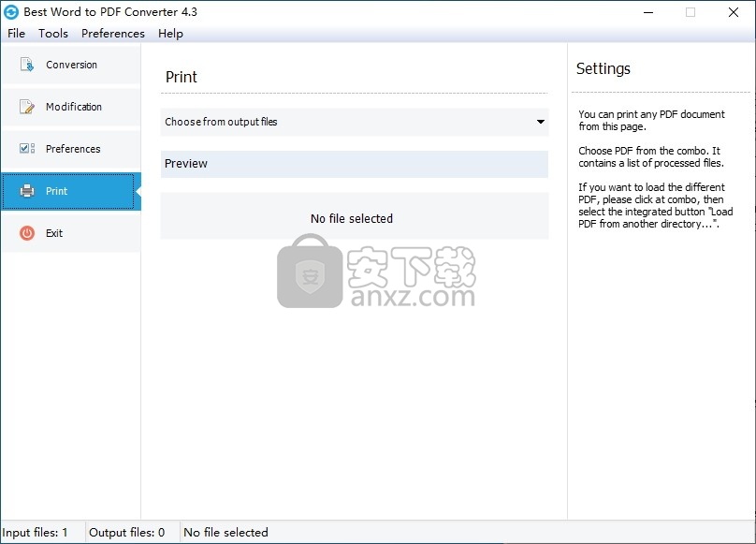The height and width of the screenshot is (544, 756).
Task: Click the Exit sidebar label
Action: click(54, 233)
